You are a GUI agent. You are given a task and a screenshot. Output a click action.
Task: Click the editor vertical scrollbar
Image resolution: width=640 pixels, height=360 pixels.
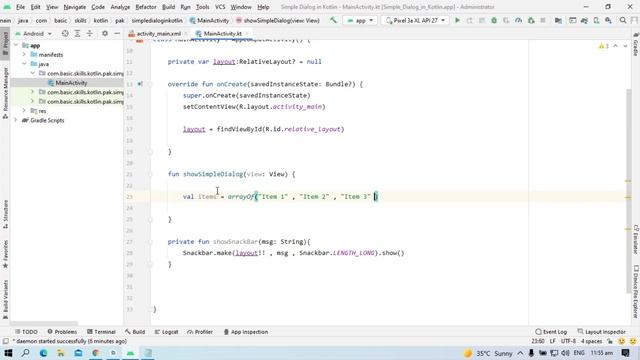click(628, 190)
